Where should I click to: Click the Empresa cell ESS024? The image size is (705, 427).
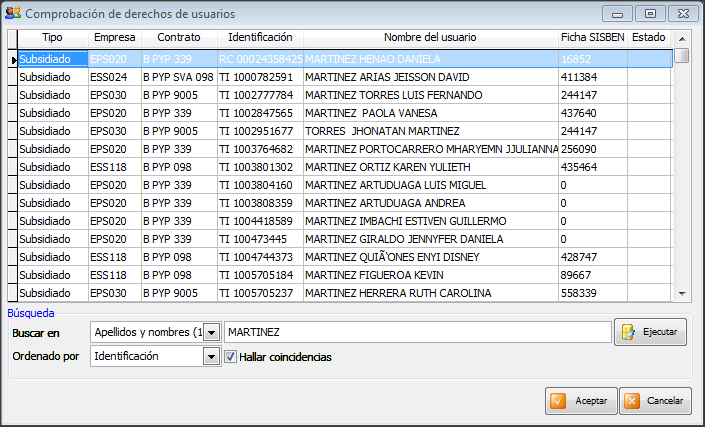pyautogui.click(x=115, y=77)
